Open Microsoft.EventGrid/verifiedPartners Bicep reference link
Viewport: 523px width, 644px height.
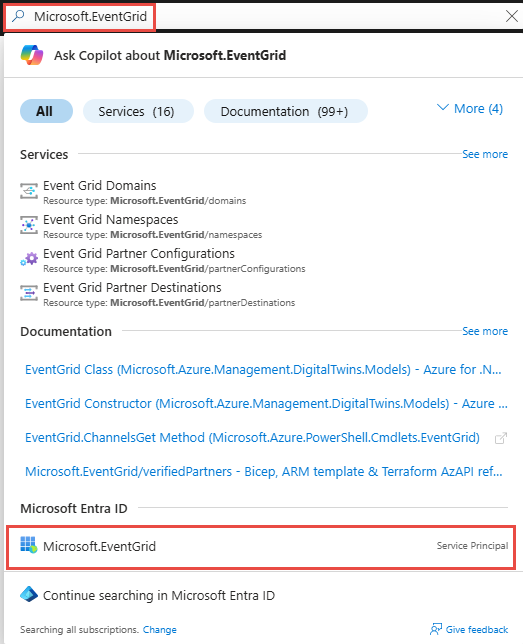tap(263, 472)
